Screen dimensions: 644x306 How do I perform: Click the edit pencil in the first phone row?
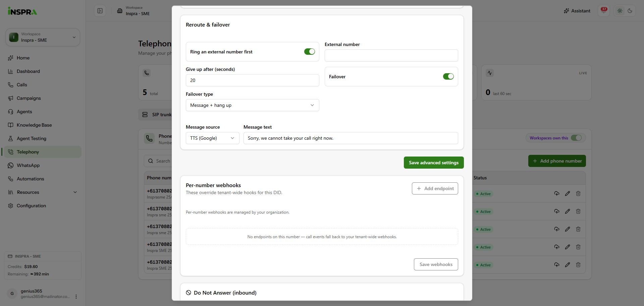point(567,193)
